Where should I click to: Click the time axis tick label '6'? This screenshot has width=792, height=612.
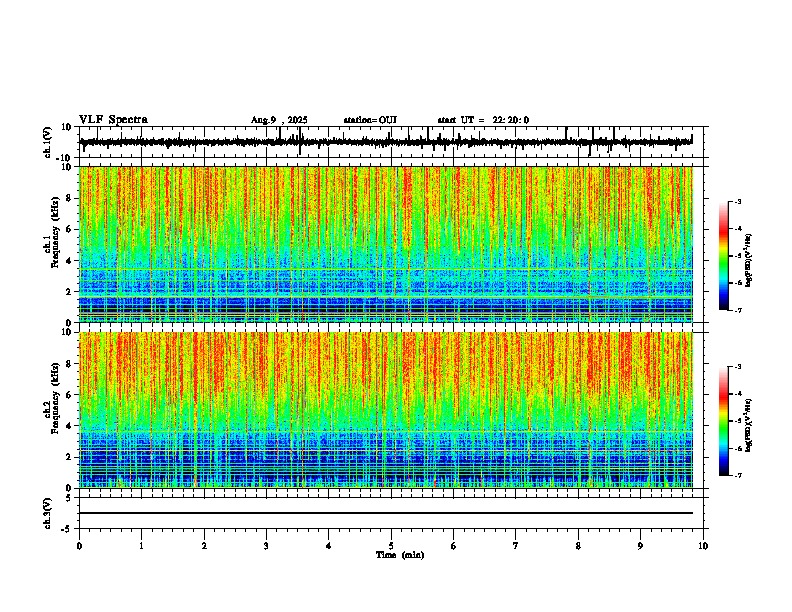click(454, 546)
